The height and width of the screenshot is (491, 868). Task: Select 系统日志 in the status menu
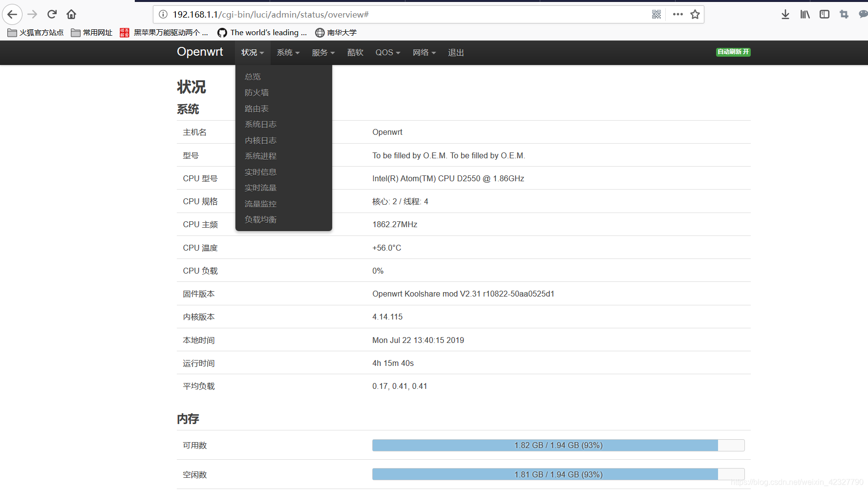point(284,125)
